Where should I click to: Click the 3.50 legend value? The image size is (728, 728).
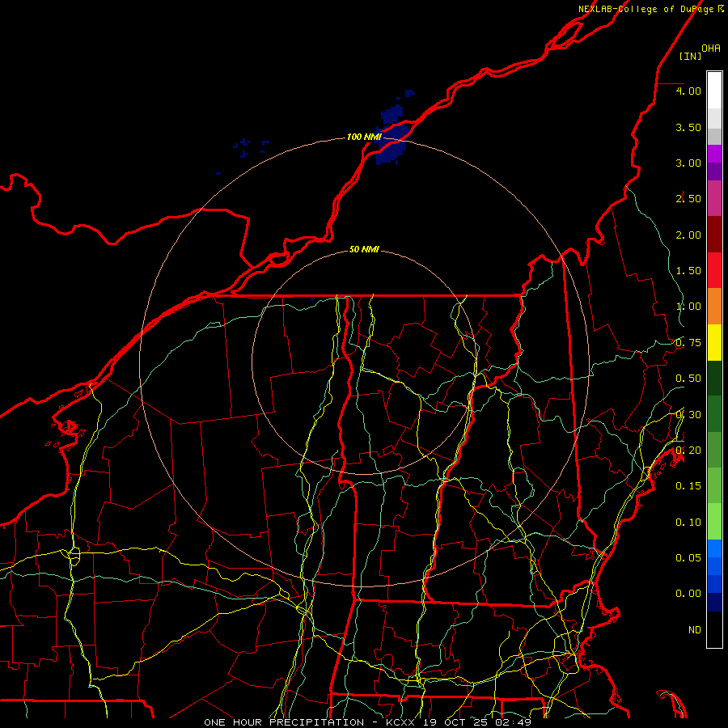[x=688, y=127]
